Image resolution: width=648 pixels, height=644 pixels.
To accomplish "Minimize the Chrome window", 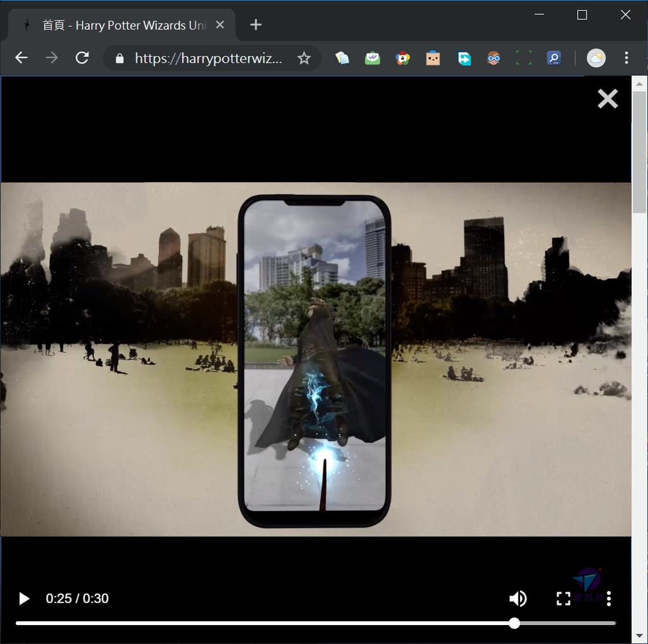I will coord(539,15).
